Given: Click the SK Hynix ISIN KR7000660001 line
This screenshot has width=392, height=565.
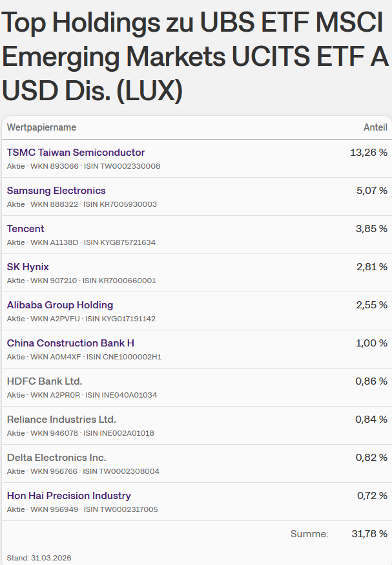Looking at the screenshot, I should [x=81, y=281].
